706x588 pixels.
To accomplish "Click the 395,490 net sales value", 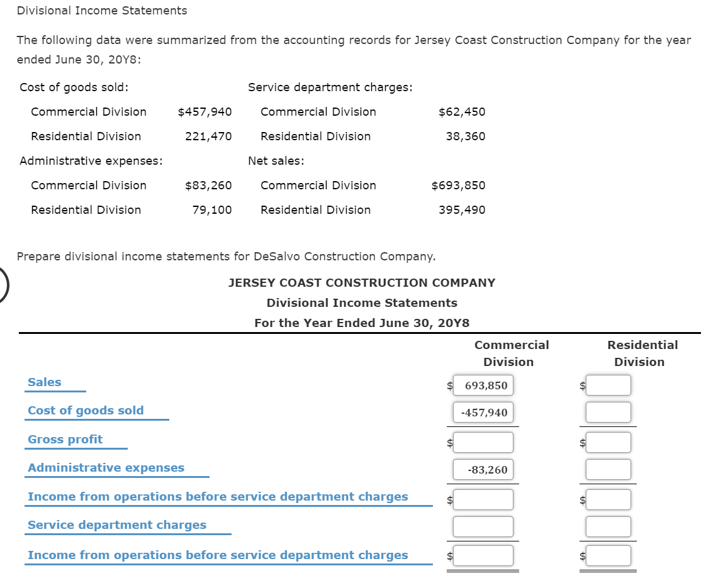I will tap(462, 210).
